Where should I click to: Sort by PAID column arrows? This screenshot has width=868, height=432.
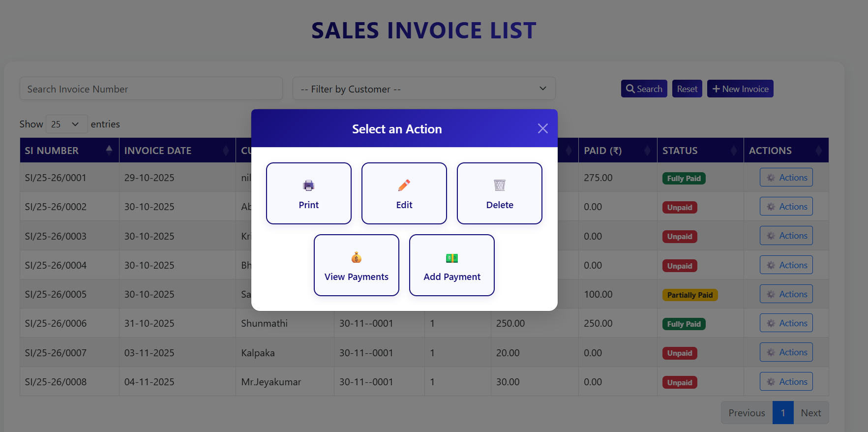tap(647, 151)
